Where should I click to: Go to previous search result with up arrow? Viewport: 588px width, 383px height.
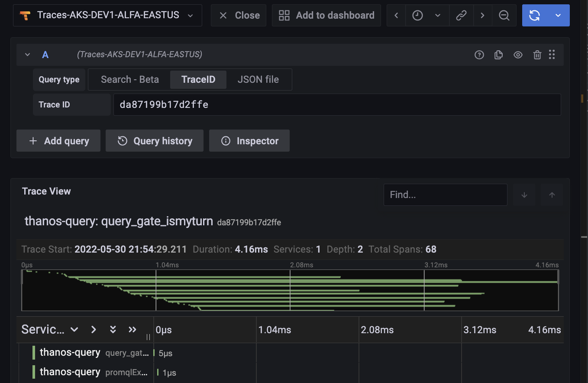[552, 195]
